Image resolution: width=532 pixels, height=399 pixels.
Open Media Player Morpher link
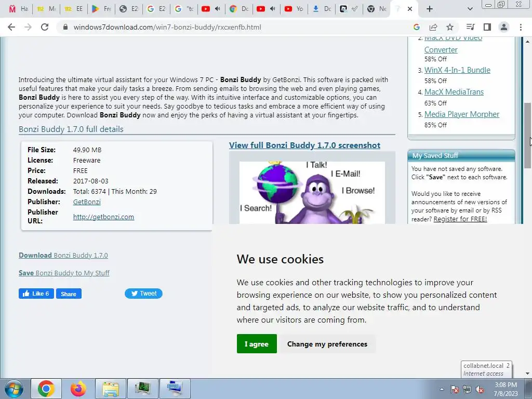(x=462, y=114)
